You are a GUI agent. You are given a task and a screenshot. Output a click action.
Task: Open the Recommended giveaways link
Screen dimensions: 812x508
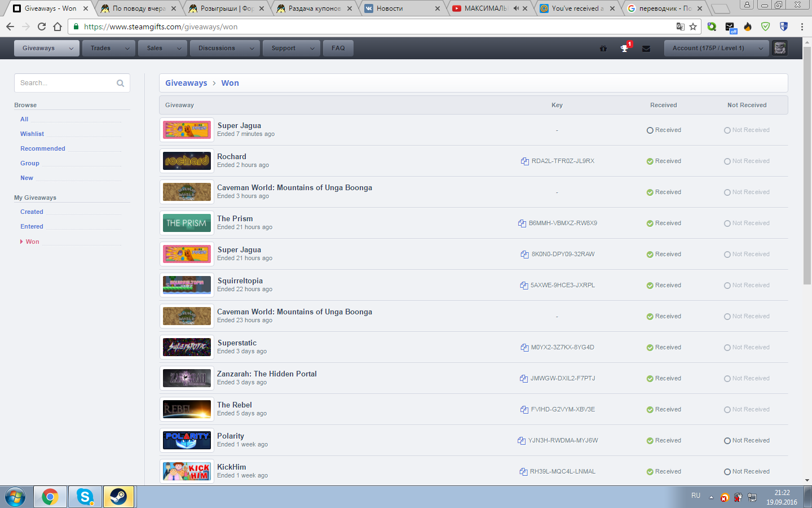tap(43, 149)
